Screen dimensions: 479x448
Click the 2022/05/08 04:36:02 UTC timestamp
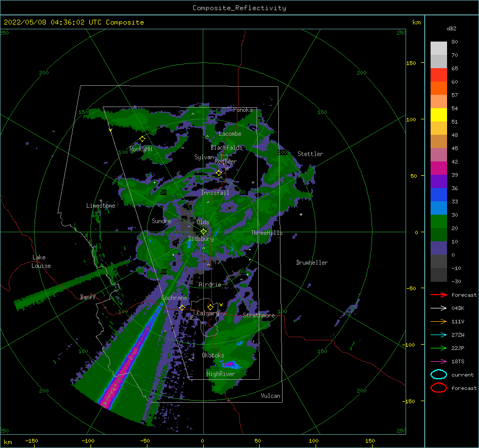tap(74, 22)
